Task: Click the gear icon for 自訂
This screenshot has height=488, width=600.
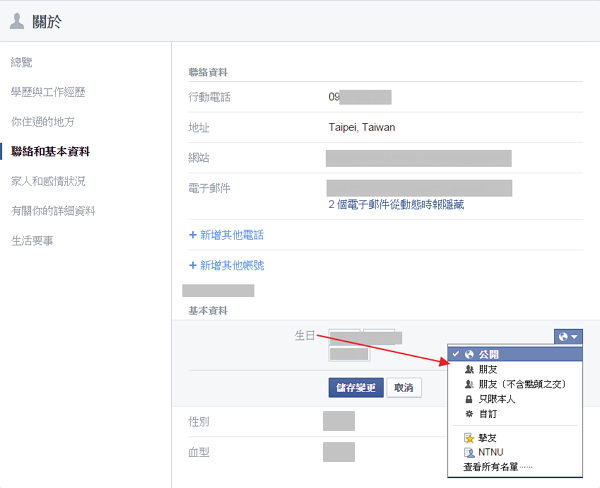Action: (x=469, y=413)
